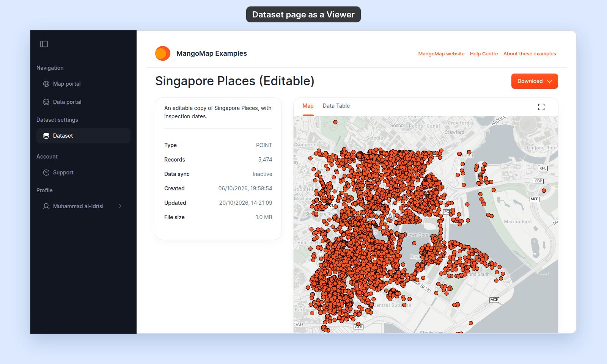Click the Support help circle icon

[x=46, y=173]
